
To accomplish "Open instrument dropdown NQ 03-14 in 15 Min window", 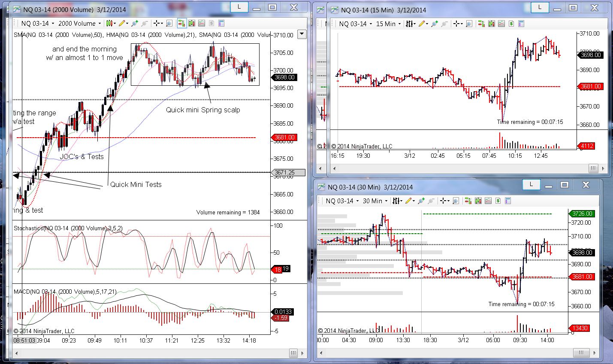I will click(x=356, y=24).
